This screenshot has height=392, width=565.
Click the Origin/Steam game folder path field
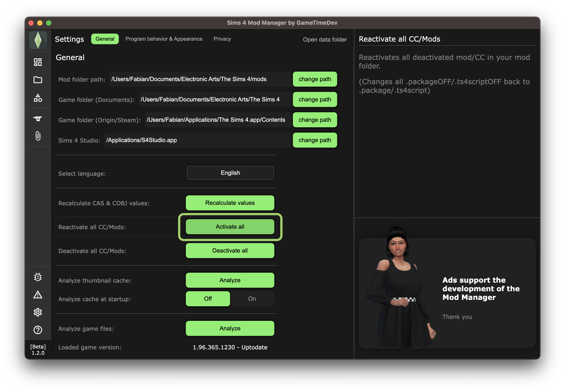tap(219, 120)
